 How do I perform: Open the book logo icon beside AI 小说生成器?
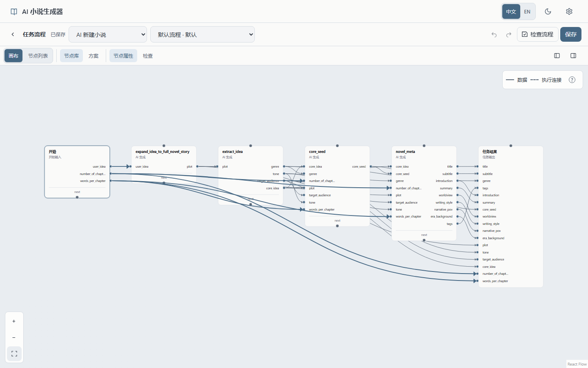click(x=14, y=12)
